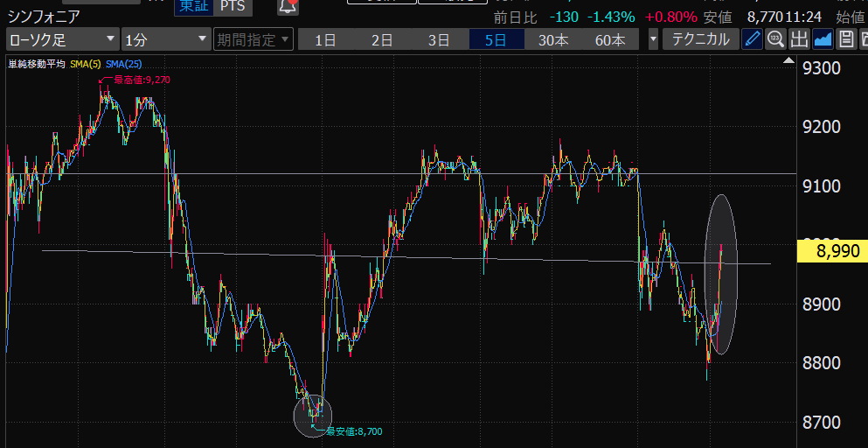Viewport: 868px width, 448px height.
Task: Select the 1日 period tab
Action: pyautogui.click(x=325, y=39)
